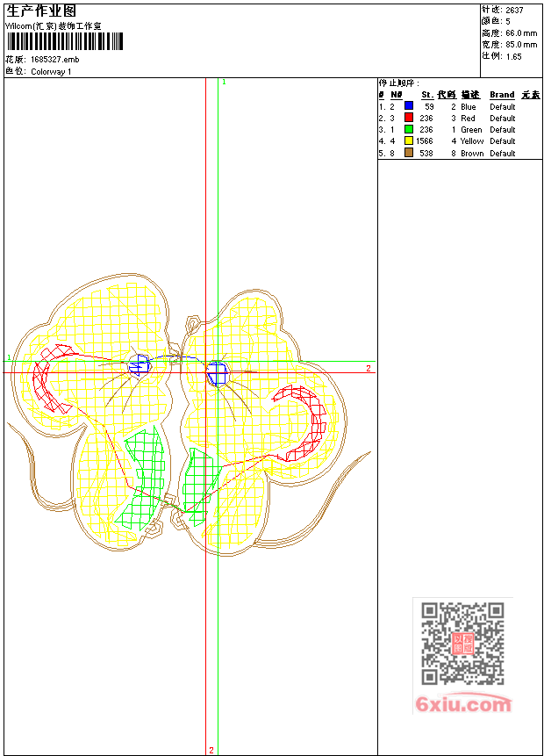Click the N# column header
Image resolution: width=544 pixels, height=756 pixels.
pyautogui.click(x=396, y=95)
